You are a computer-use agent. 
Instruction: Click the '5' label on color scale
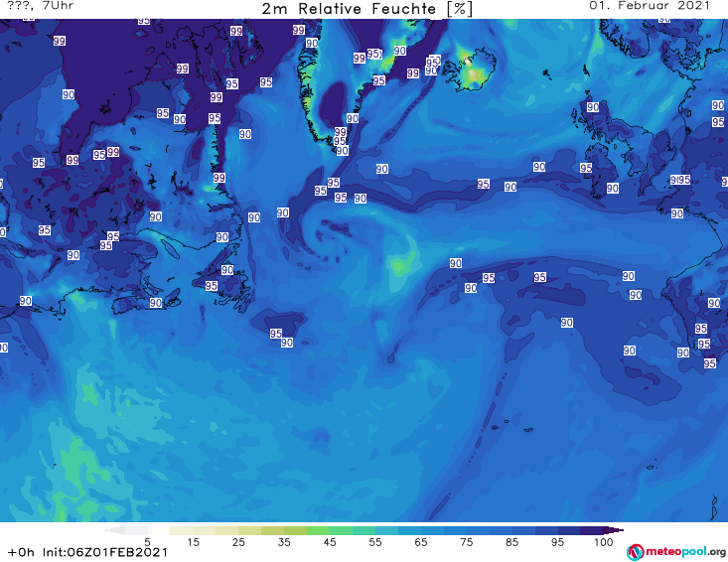tap(147, 542)
